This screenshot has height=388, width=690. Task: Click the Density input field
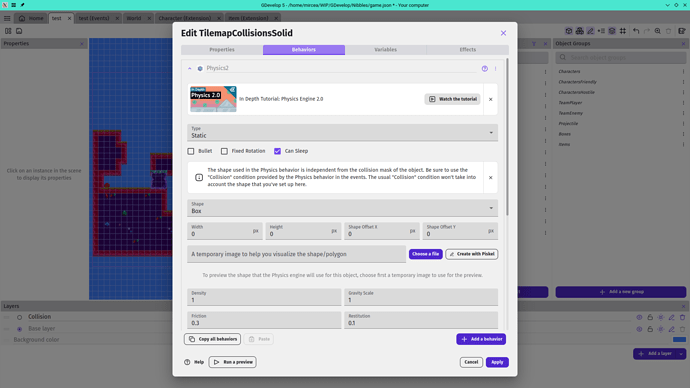point(264,297)
